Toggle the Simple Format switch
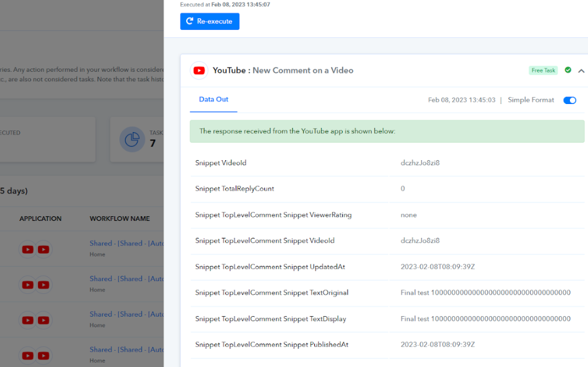 [x=570, y=100]
